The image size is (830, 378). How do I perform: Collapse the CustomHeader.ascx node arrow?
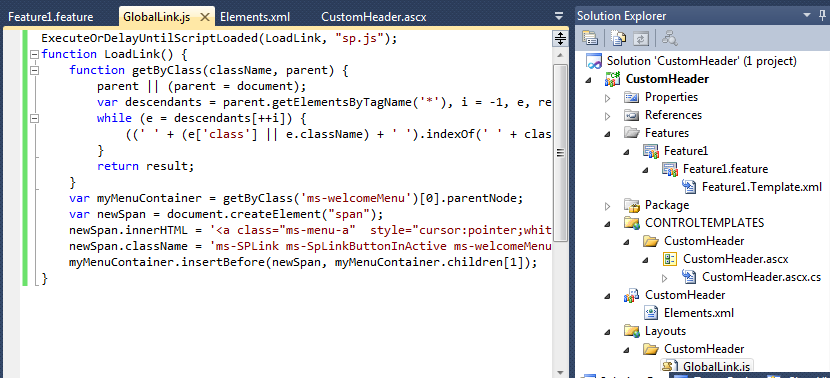[x=646, y=259]
